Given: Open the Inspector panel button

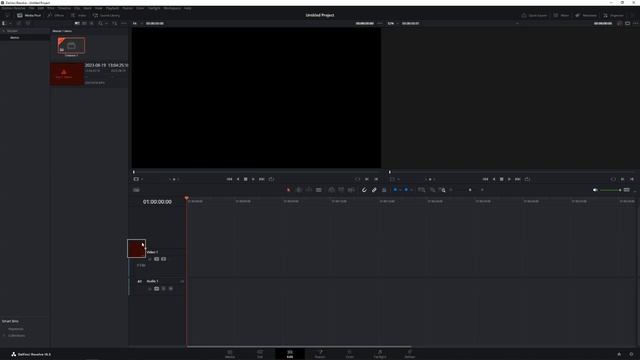Looking at the screenshot, I should click(613, 15).
